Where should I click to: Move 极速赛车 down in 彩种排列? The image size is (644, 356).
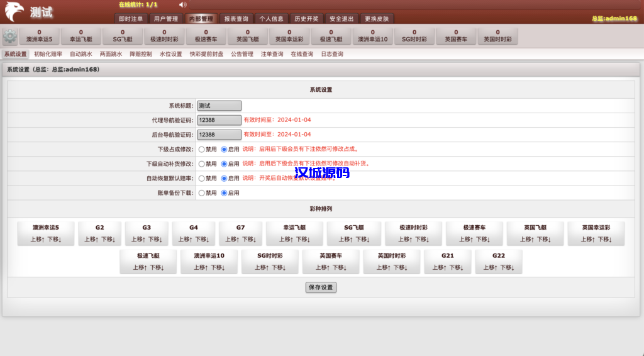pos(482,239)
